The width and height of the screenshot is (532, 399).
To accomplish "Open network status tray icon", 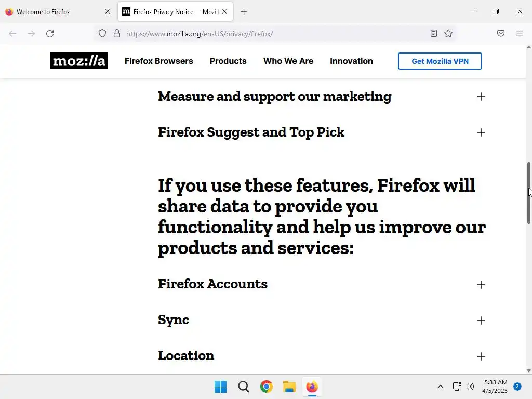I will 457,387.
